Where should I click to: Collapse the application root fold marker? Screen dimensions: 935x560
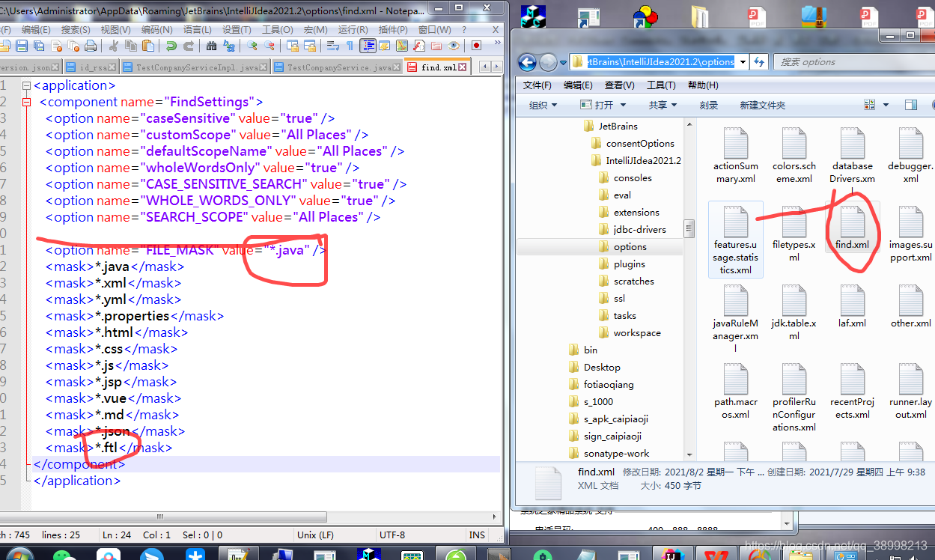[x=27, y=85]
